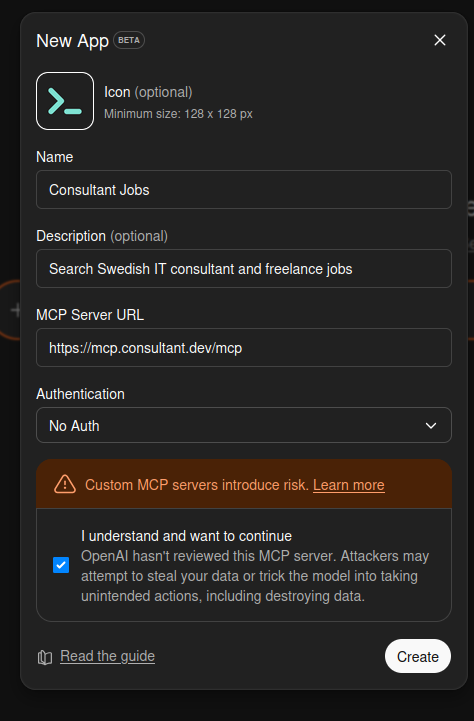Click the Icon (optional) label
The image size is (474, 721).
tap(148, 92)
